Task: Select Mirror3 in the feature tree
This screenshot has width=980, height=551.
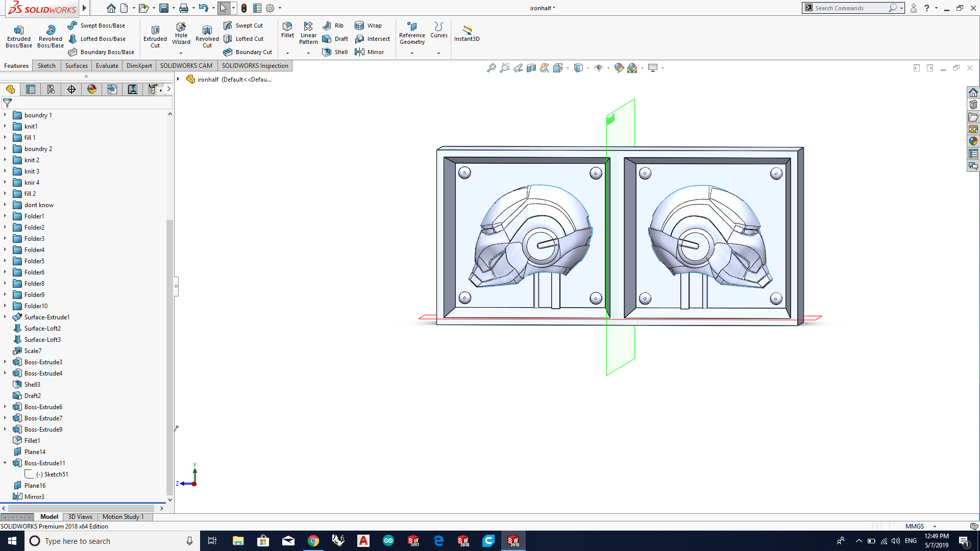Action: 34,497
